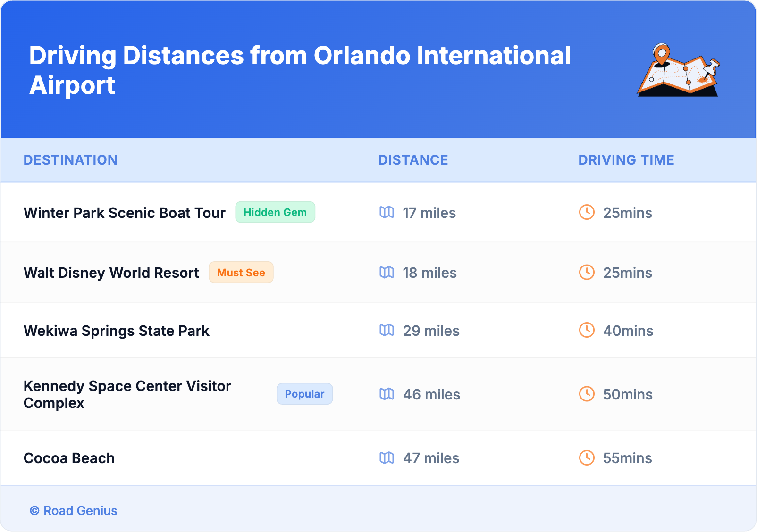Click the clock icon beside 40mins
This screenshot has height=532, width=757.
click(587, 330)
